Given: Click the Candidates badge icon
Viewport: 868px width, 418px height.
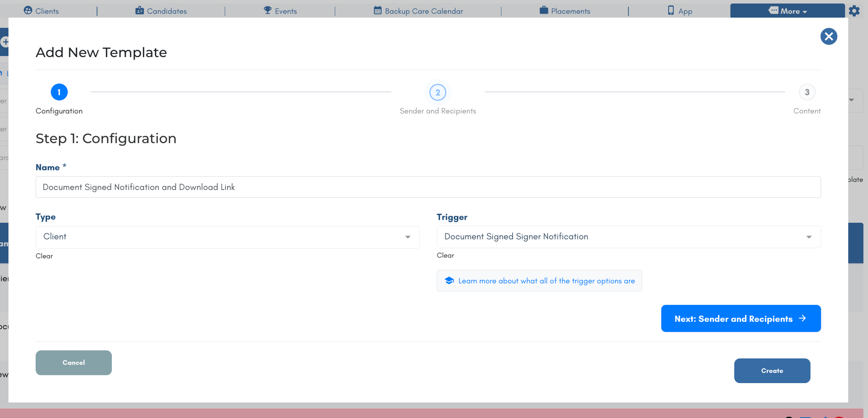Looking at the screenshot, I should 140,11.
